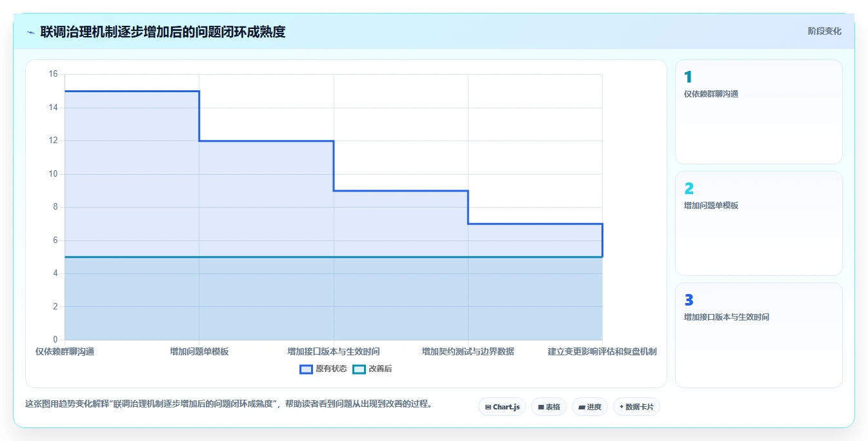Click the icon inside the 进度 tag
868x441 pixels.
pyautogui.click(x=581, y=407)
